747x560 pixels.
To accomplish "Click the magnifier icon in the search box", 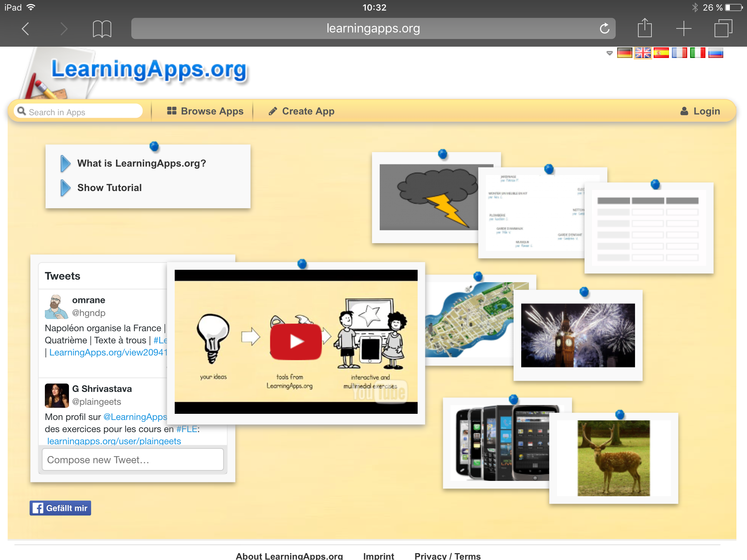I will point(22,111).
